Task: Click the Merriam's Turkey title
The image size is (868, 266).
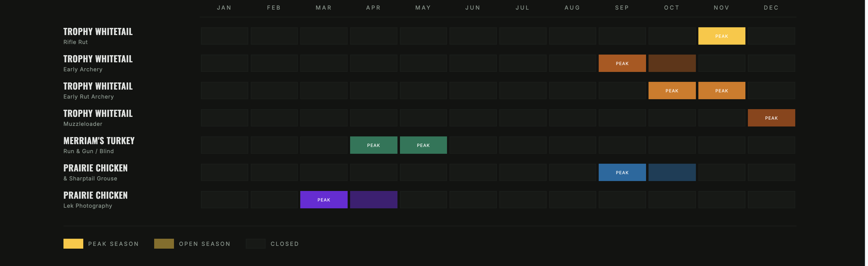Action: tap(99, 141)
